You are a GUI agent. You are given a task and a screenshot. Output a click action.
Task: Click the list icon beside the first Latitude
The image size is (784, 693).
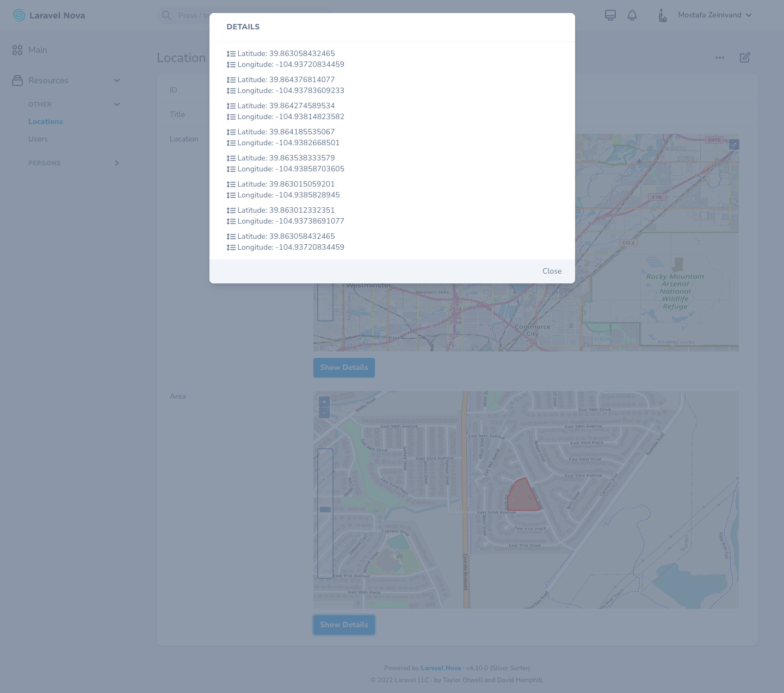[x=231, y=54]
